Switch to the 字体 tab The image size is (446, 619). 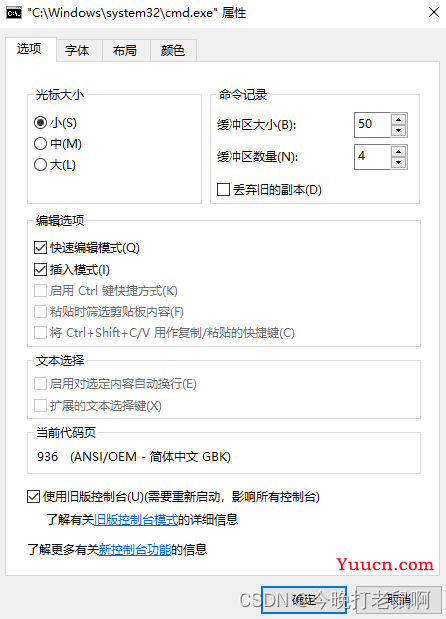coord(77,51)
